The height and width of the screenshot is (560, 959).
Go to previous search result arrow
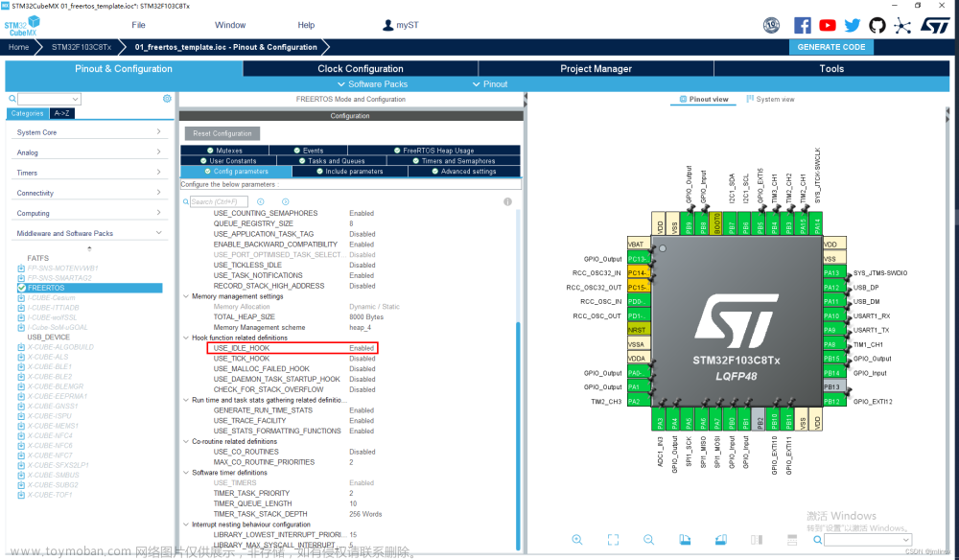(261, 201)
